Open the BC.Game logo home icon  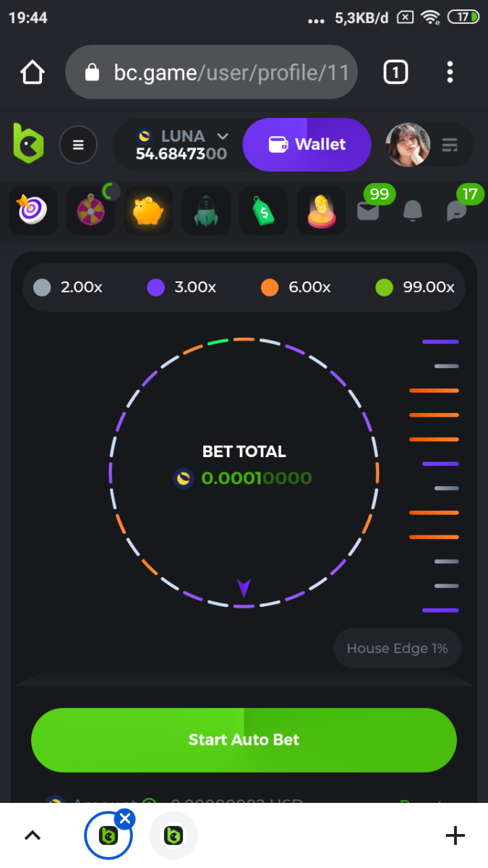pyautogui.click(x=28, y=142)
